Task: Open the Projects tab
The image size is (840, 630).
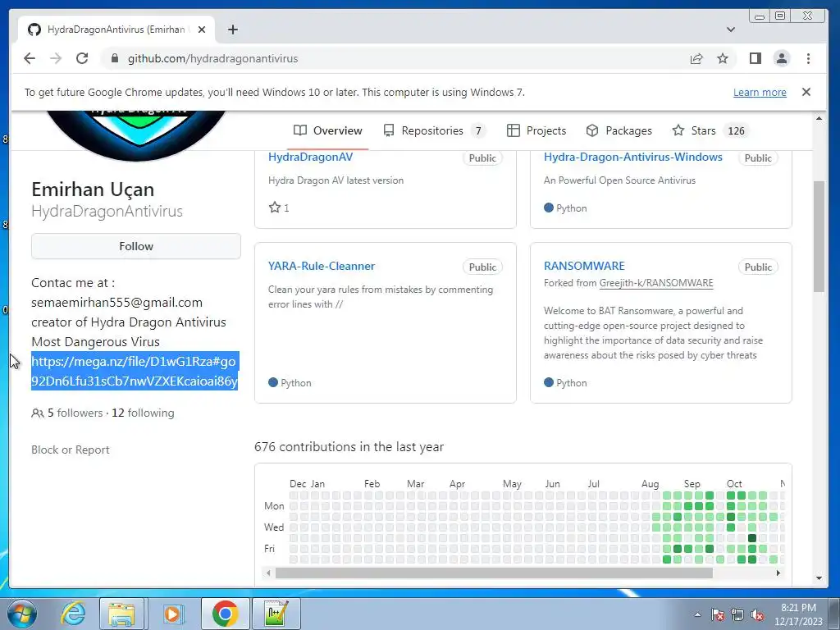Action: tap(536, 130)
